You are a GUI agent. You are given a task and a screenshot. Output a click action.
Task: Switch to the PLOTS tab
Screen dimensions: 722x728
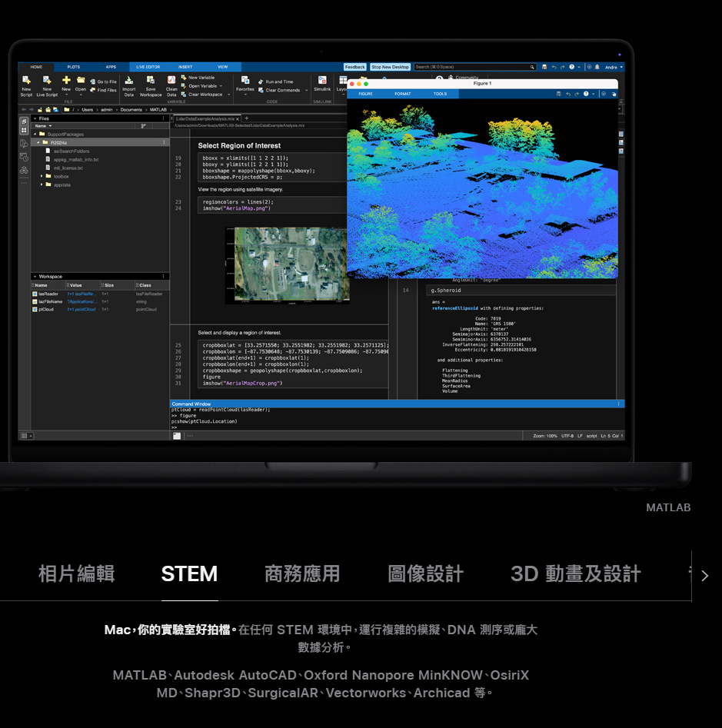tap(73, 67)
